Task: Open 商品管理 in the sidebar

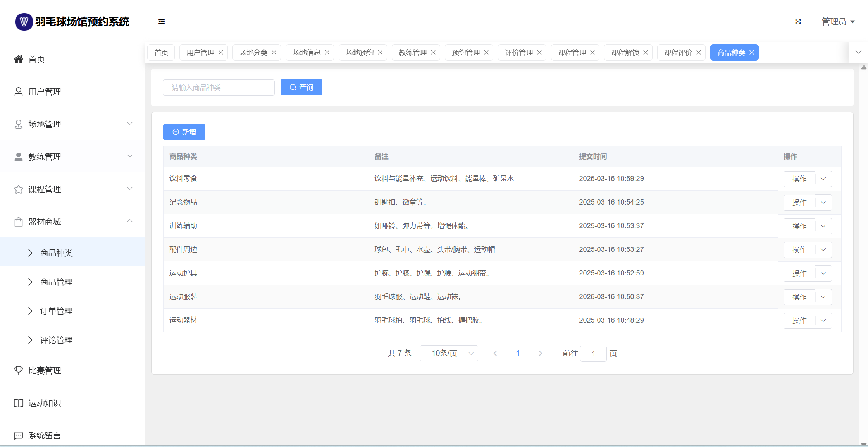Action: [57, 282]
